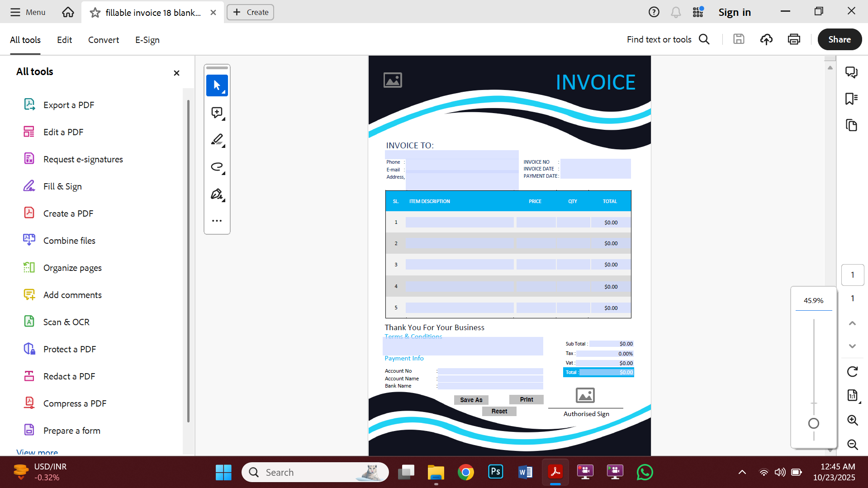The width and height of the screenshot is (868, 488).
Task: Jump to next page with down chevron
Action: click(x=852, y=346)
